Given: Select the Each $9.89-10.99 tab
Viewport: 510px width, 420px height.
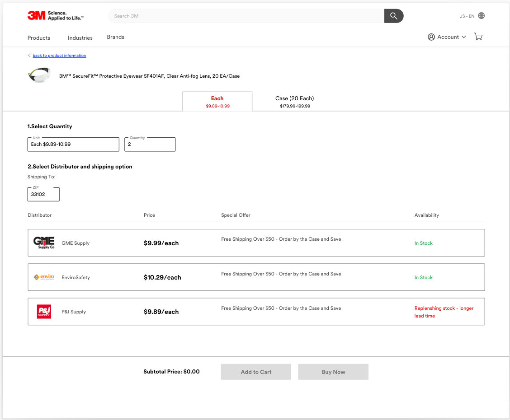Looking at the screenshot, I should (x=217, y=101).
